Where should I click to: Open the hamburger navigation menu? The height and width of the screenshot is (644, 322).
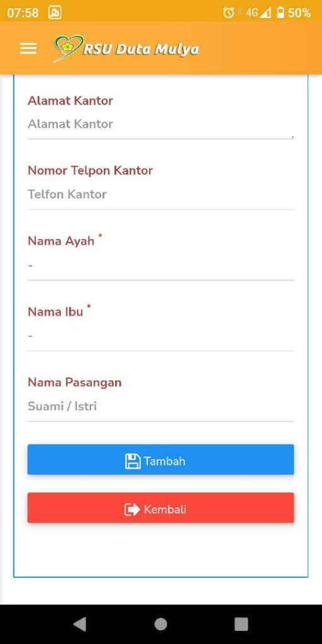point(28,49)
